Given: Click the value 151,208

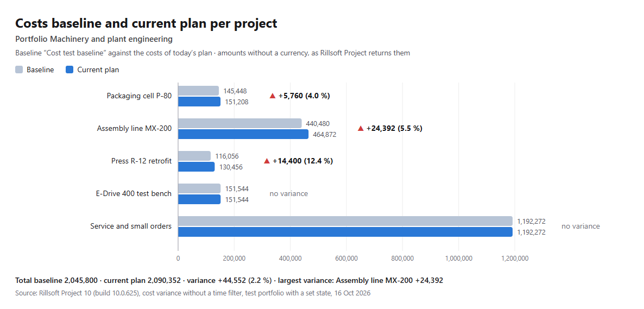Looking at the screenshot, I should coord(237,102).
